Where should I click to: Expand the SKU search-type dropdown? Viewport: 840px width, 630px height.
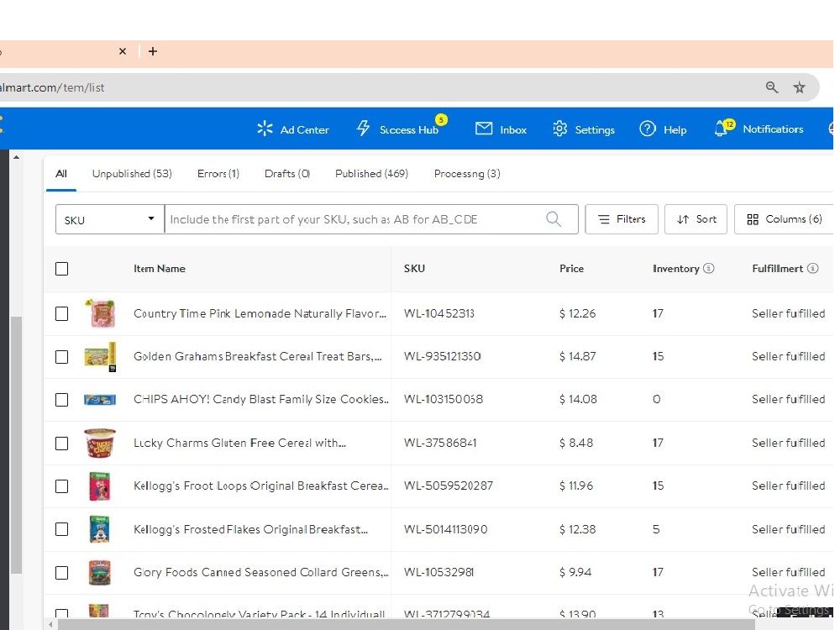pos(110,219)
